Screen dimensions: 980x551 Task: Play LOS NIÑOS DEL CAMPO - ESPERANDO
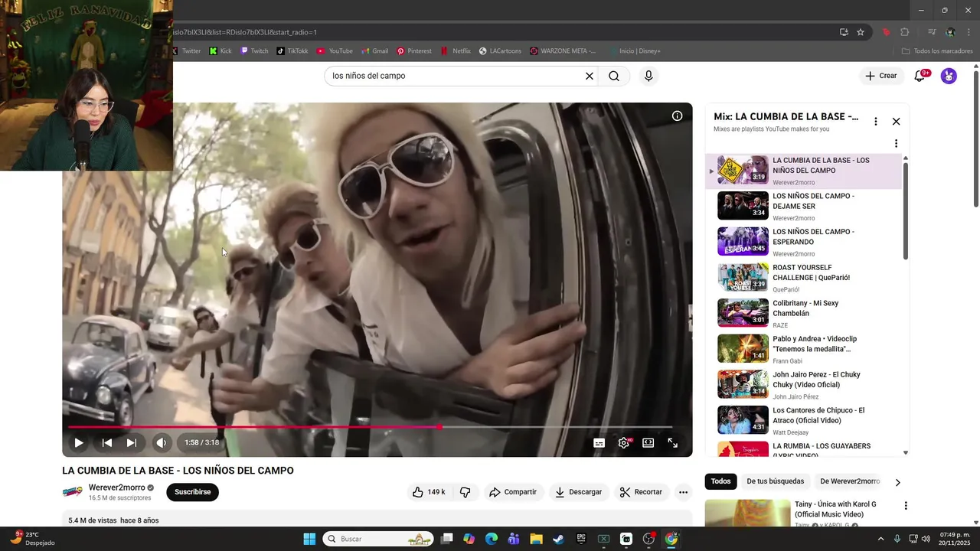tap(804, 242)
